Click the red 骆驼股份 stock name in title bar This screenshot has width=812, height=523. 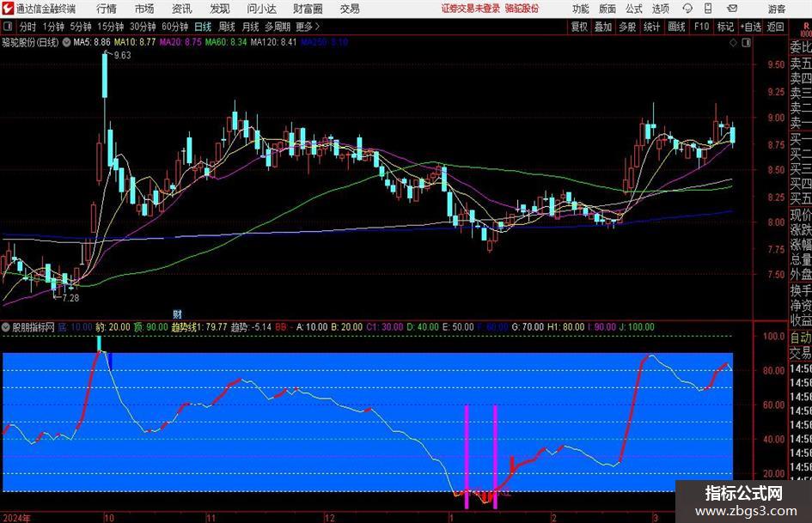[522, 9]
